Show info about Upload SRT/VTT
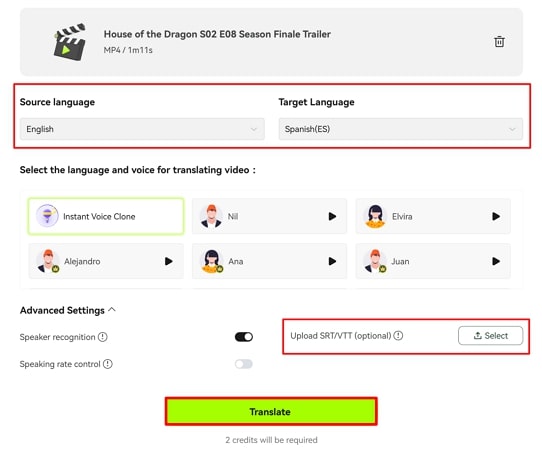542x450 pixels. 398,336
